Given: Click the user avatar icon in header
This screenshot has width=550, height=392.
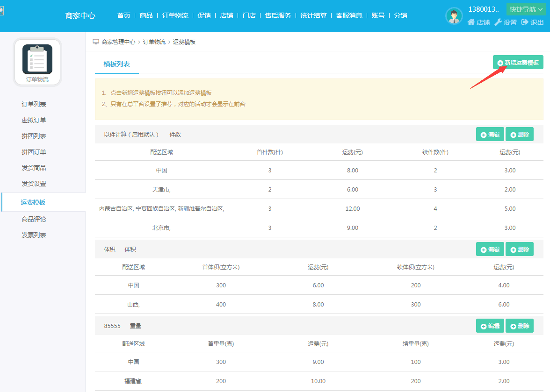Looking at the screenshot, I should (454, 16).
